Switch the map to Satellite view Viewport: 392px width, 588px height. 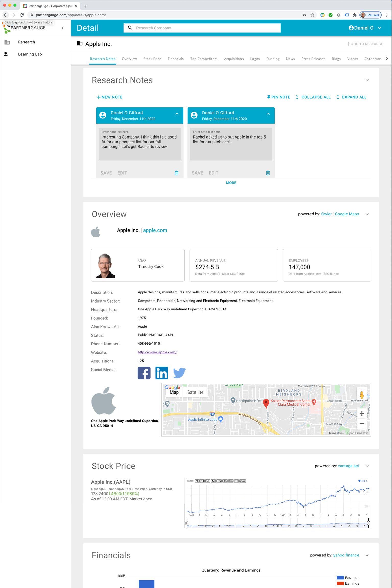(195, 392)
